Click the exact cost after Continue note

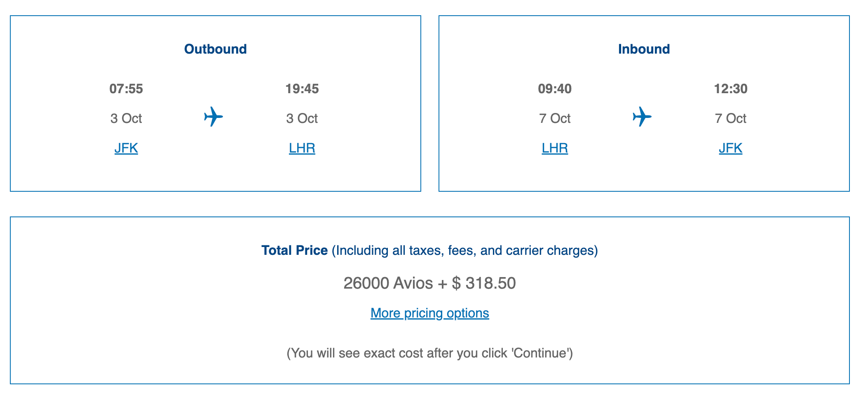pyautogui.click(x=430, y=353)
